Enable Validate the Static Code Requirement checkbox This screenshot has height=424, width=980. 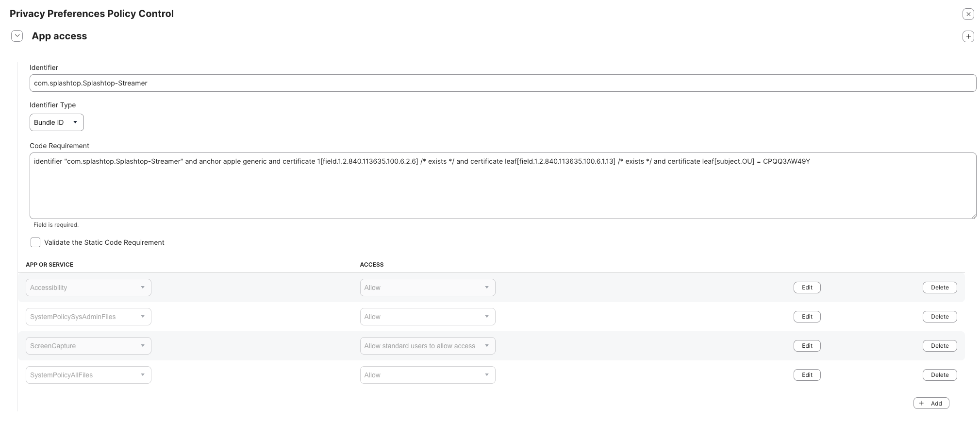point(35,242)
